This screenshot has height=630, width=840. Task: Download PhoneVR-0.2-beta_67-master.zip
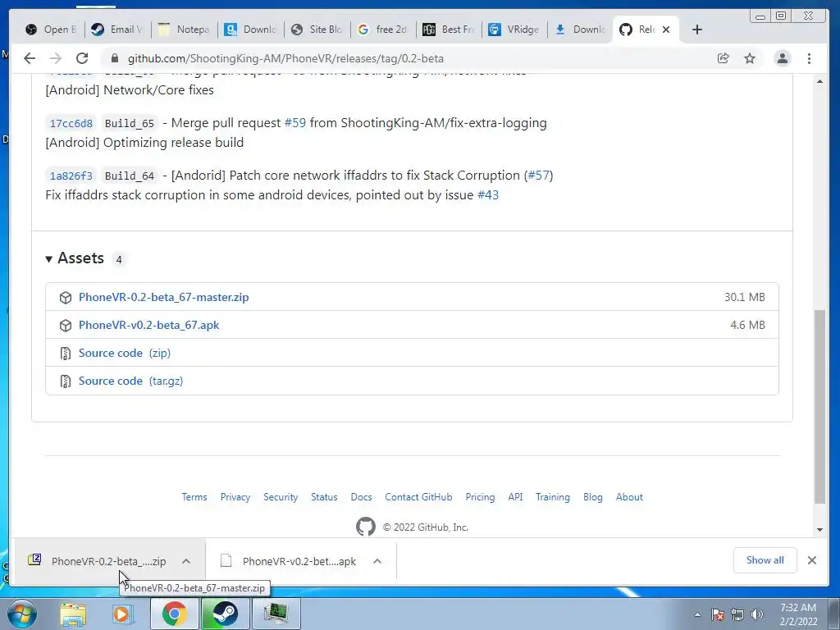(x=163, y=297)
